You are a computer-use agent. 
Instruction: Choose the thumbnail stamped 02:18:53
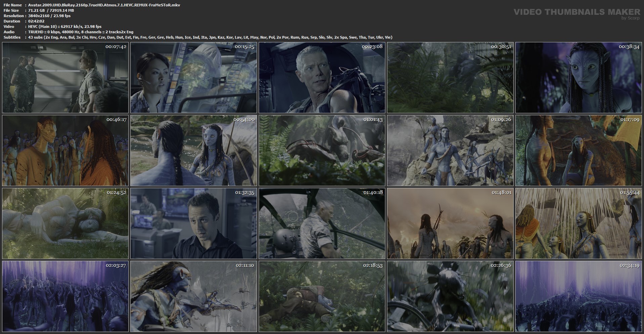322,296
